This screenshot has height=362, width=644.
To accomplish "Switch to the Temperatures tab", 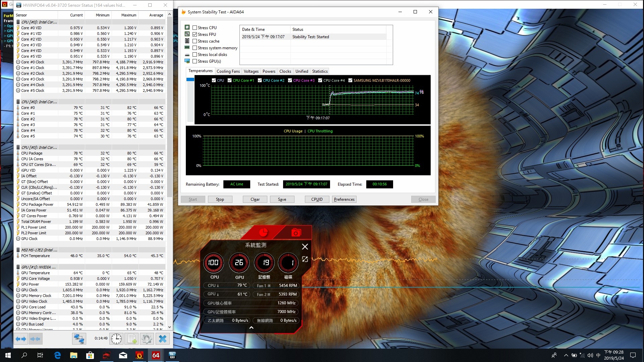I will (200, 71).
